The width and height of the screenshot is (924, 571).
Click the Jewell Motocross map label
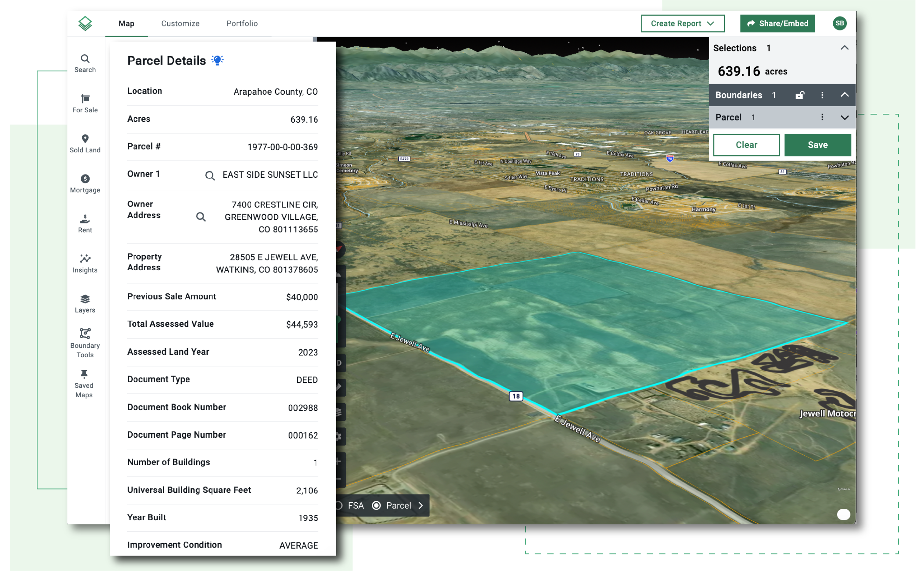pyautogui.click(x=827, y=414)
